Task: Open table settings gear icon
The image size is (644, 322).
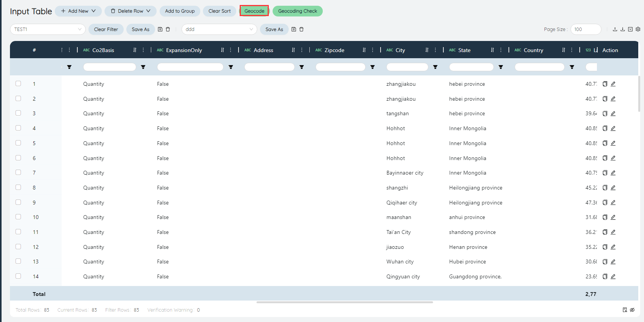Action: point(638,29)
